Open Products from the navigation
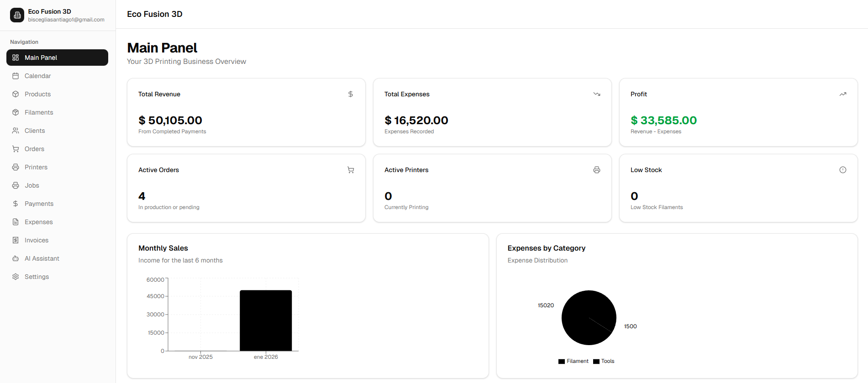The width and height of the screenshot is (868, 383). point(57,94)
